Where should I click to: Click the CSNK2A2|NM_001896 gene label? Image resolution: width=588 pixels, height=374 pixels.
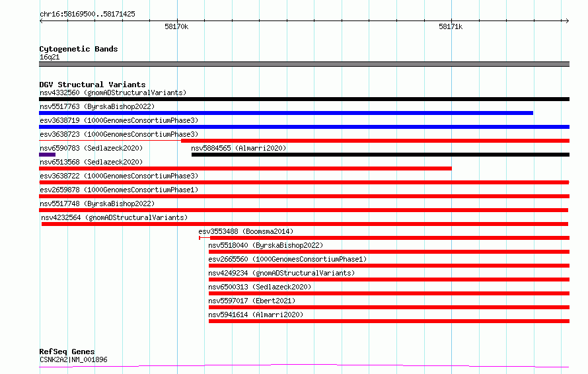coord(73,359)
